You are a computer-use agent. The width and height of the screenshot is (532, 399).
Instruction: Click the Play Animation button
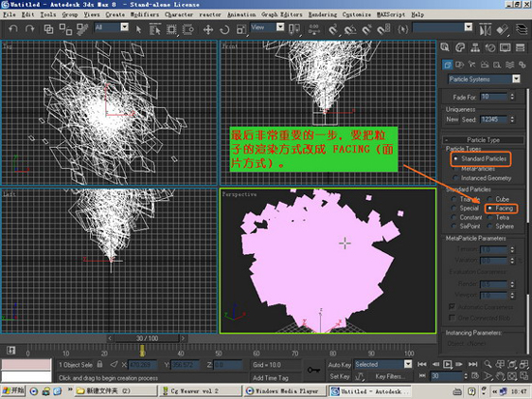pos(448,364)
